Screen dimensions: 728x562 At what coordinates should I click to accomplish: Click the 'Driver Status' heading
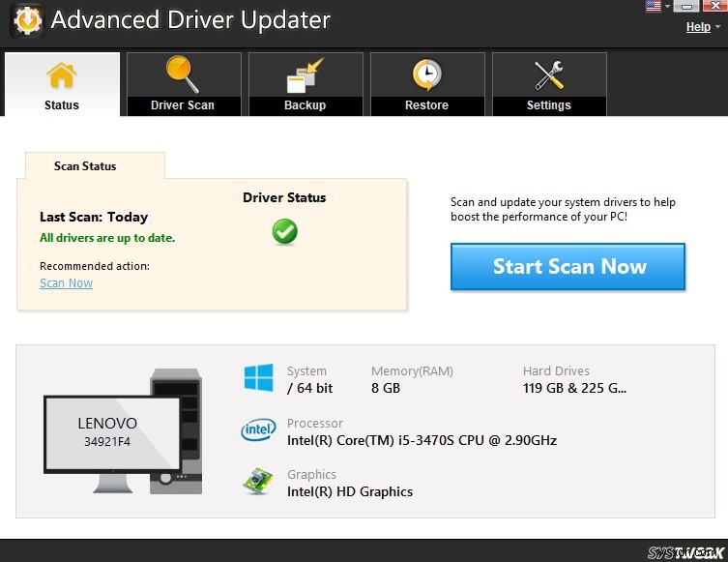[284, 197]
